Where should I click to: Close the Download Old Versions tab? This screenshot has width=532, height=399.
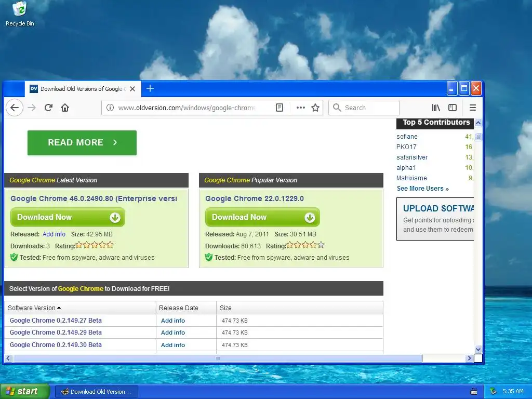click(x=132, y=89)
